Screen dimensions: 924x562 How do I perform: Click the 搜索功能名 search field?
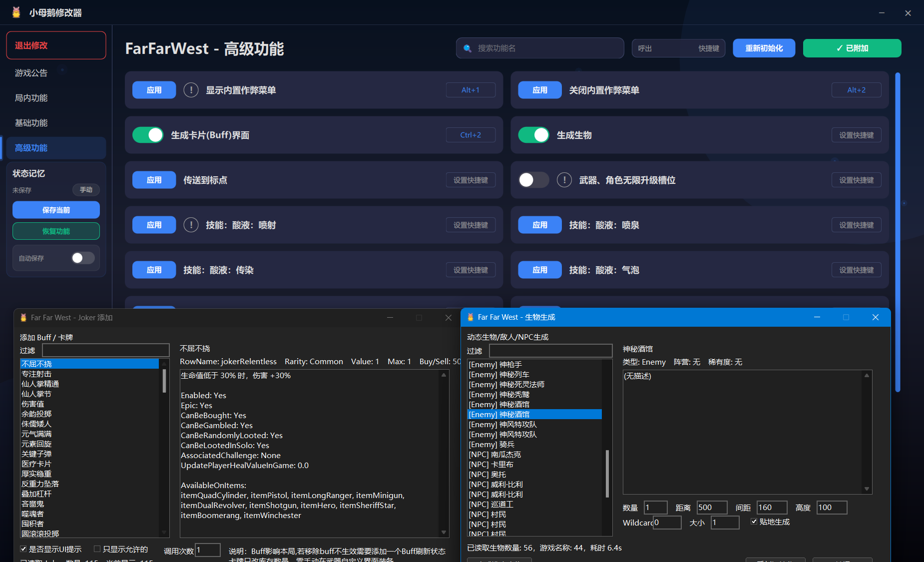pyautogui.click(x=540, y=48)
